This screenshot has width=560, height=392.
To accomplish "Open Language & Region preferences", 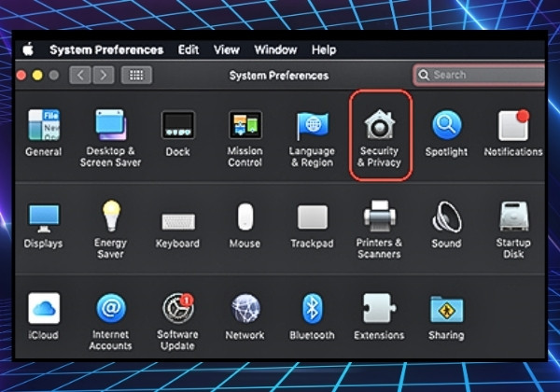I will (312, 139).
